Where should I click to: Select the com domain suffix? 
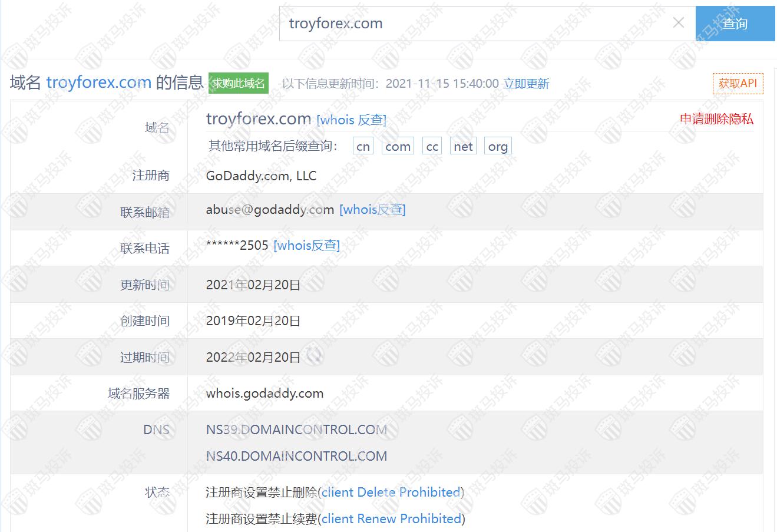point(398,147)
